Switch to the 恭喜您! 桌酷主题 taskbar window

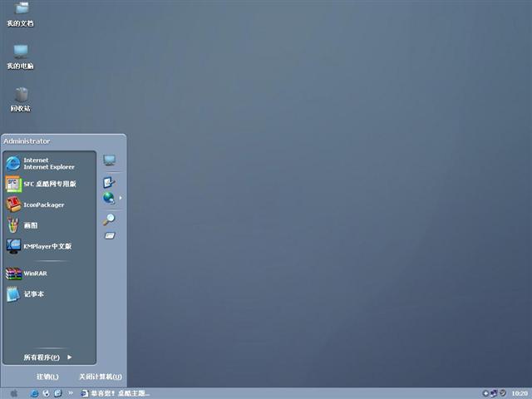pos(116,393)
